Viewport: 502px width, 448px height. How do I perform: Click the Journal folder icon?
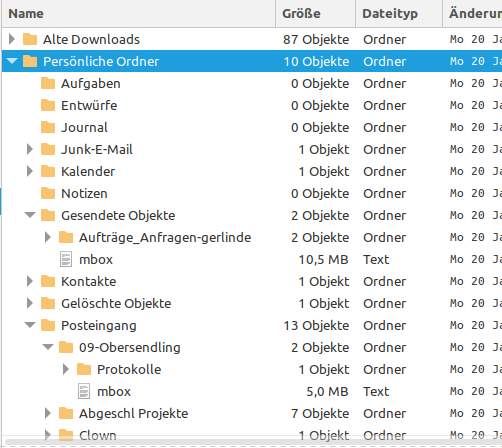[x=48, y=127]
